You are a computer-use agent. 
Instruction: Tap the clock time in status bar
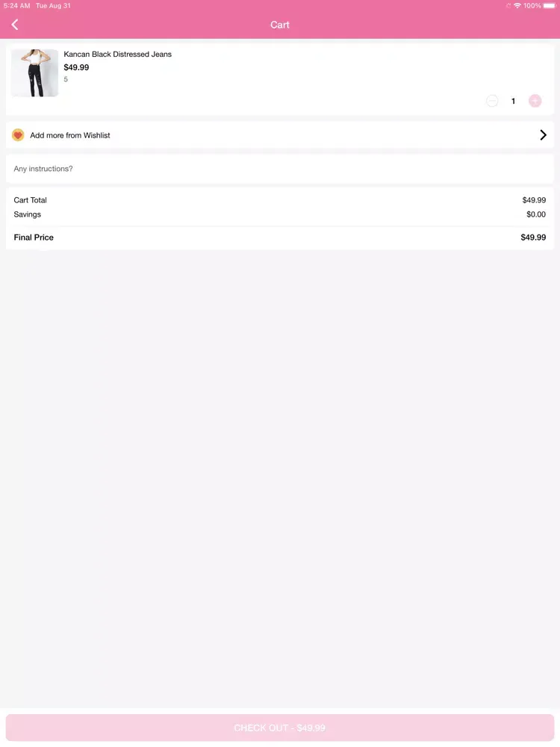tap(16, 5)
